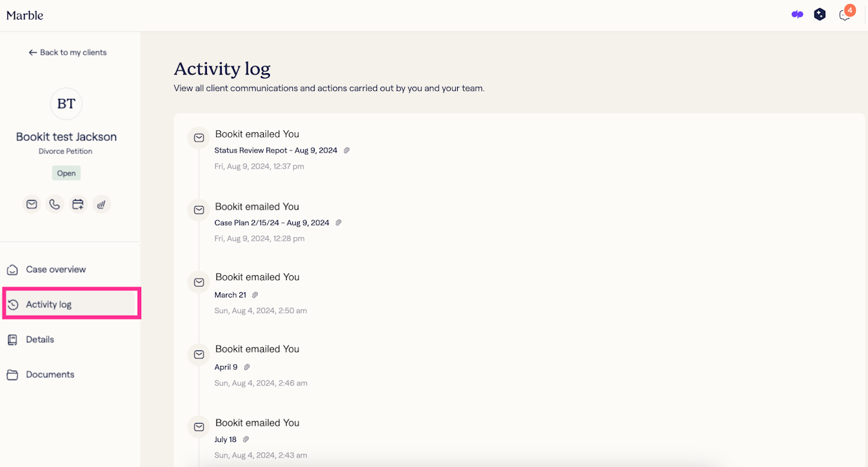868x467 pixels.
Task: Click the dark hexagon sparkle icon
Action: [x=820, y=14]
